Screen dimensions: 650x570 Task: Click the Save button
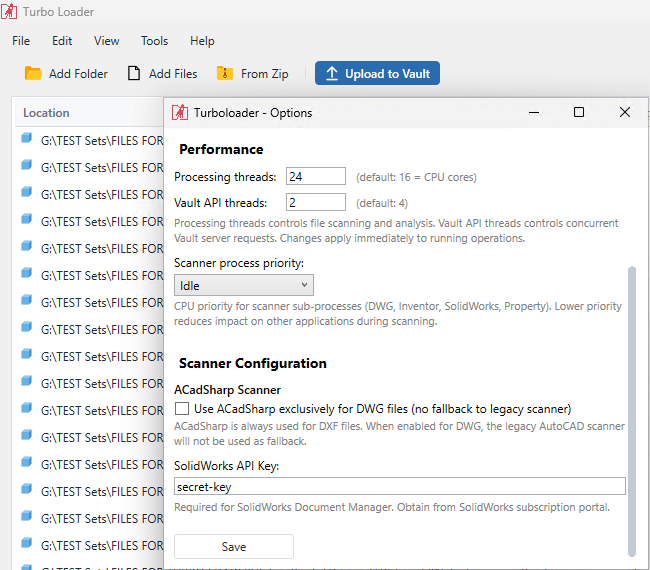(x=234, y=546)
